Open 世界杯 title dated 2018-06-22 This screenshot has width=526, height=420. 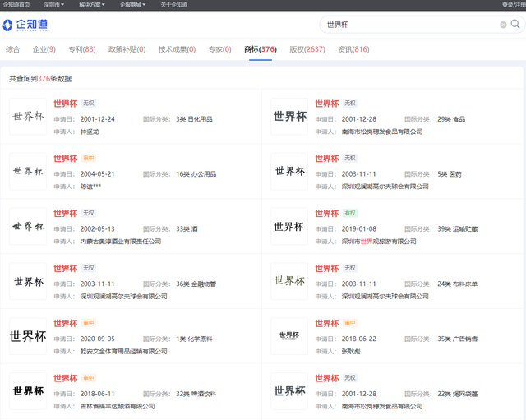(x=327, y=323)
